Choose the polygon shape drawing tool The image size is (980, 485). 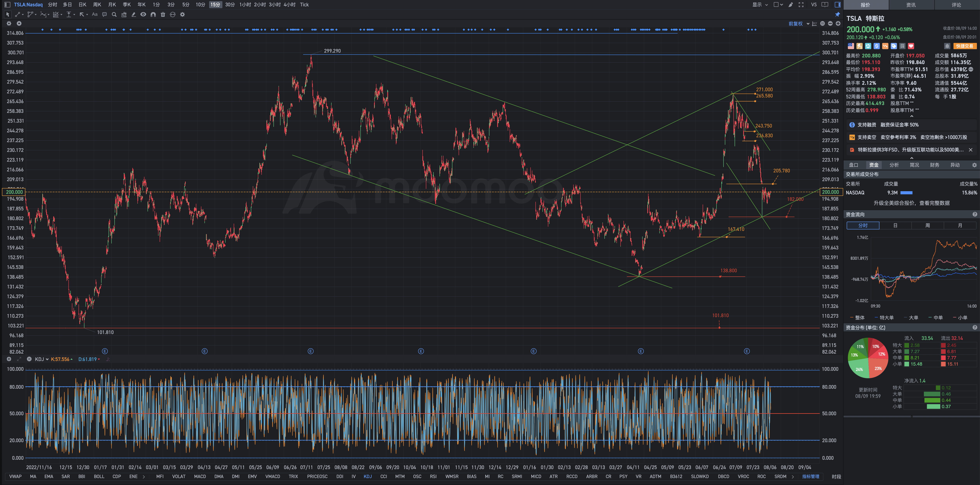30,14
